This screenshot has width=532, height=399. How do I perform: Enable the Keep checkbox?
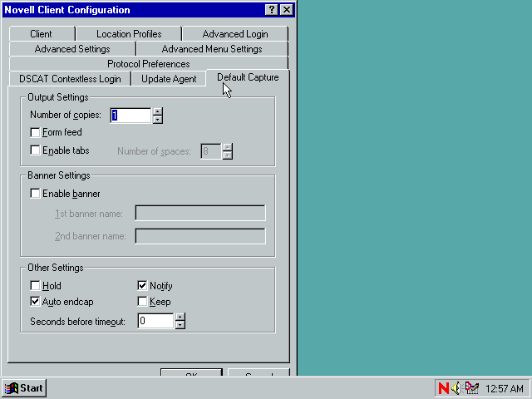[142, 301]
